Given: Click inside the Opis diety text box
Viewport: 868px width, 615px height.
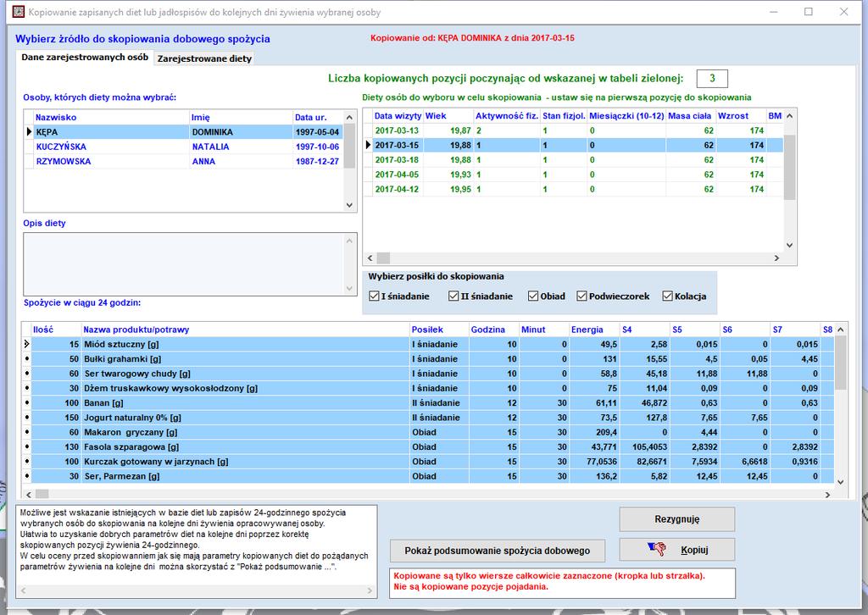Looking at the screenshot, I should [x=190, y=264].
